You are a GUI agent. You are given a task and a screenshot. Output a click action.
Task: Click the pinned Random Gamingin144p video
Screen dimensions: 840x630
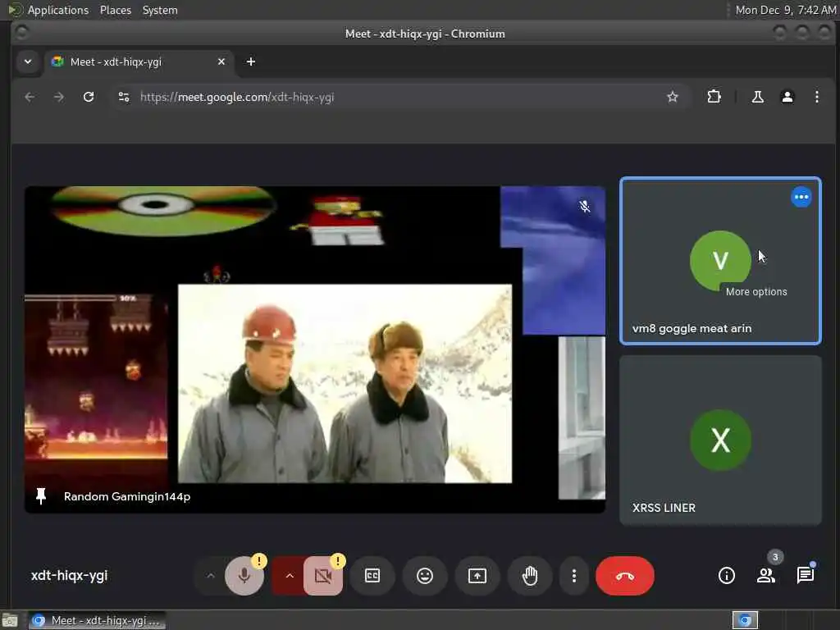pyautogui.click(x=315, y=349)
